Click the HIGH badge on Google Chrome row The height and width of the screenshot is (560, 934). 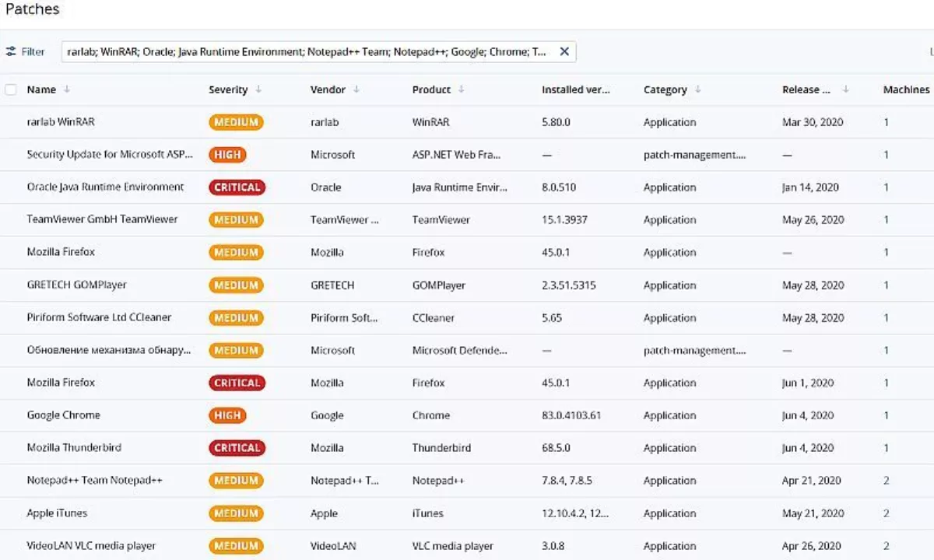pos(227,415)
